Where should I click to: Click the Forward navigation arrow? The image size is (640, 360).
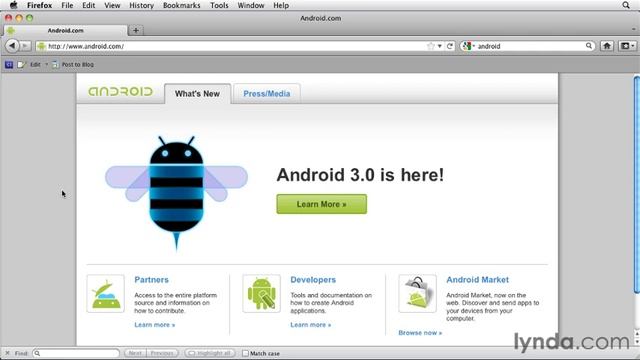pyautogui.click(x=25, y=46)
